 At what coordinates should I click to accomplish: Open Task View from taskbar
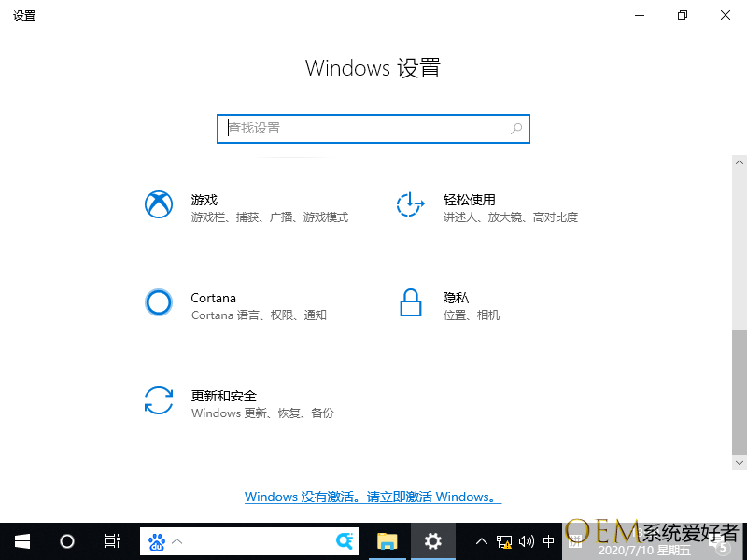(x=112, y=541)
